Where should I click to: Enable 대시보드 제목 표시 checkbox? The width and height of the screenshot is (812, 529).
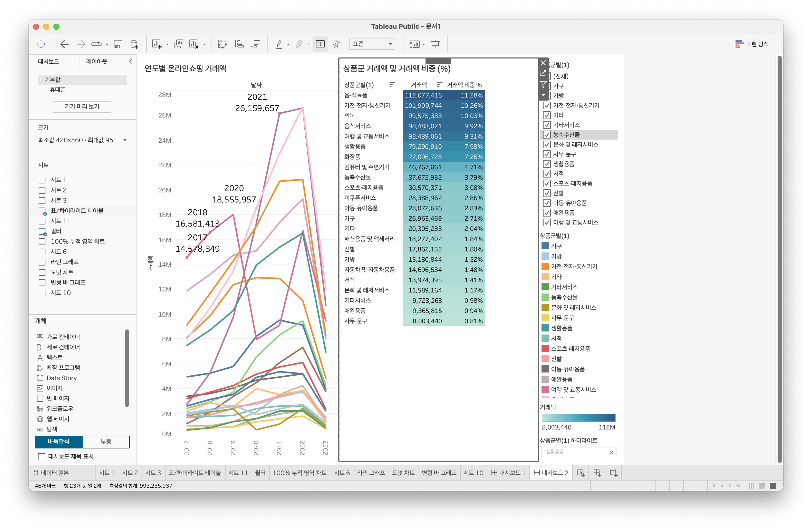pyautogui.click(x=42, y=456)
